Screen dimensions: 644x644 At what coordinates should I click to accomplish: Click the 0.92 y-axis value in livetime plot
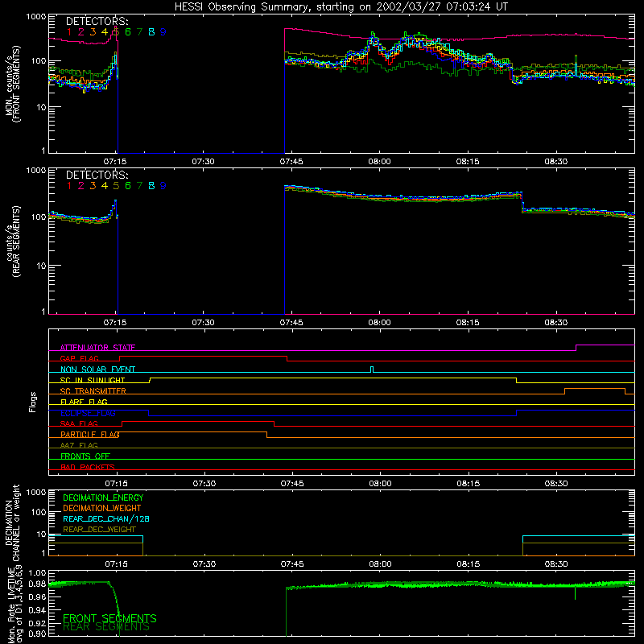37,621
